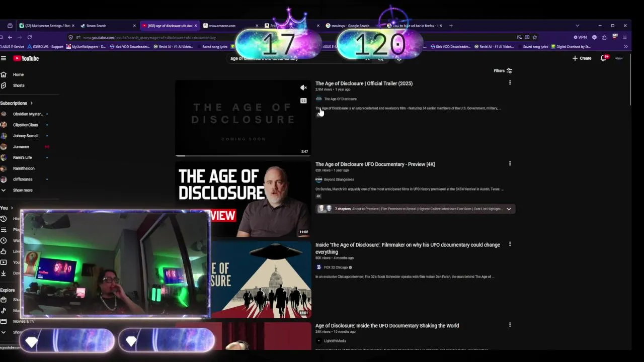
Task: Show more bookmarks overflow chevron
Action: (625, 47)
